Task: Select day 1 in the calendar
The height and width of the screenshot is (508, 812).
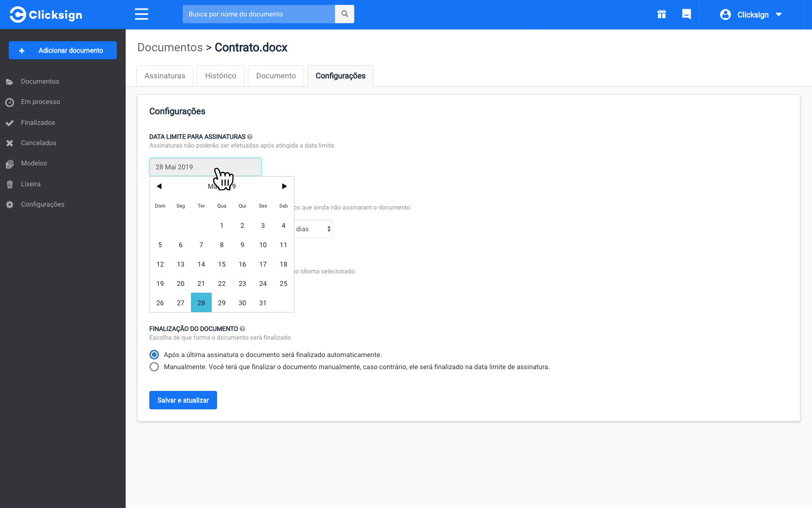Action: point(222,225)
